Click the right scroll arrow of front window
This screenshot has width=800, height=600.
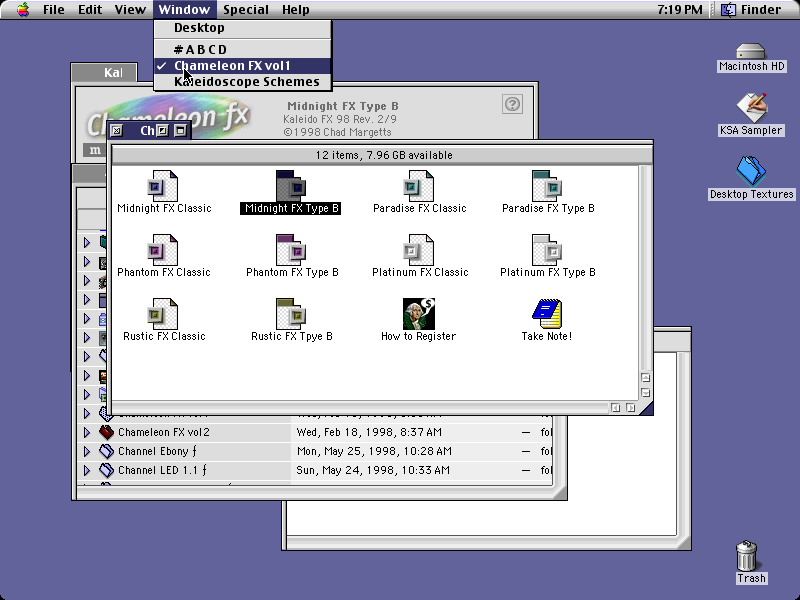pyautogui.click(x=631, y=408)
